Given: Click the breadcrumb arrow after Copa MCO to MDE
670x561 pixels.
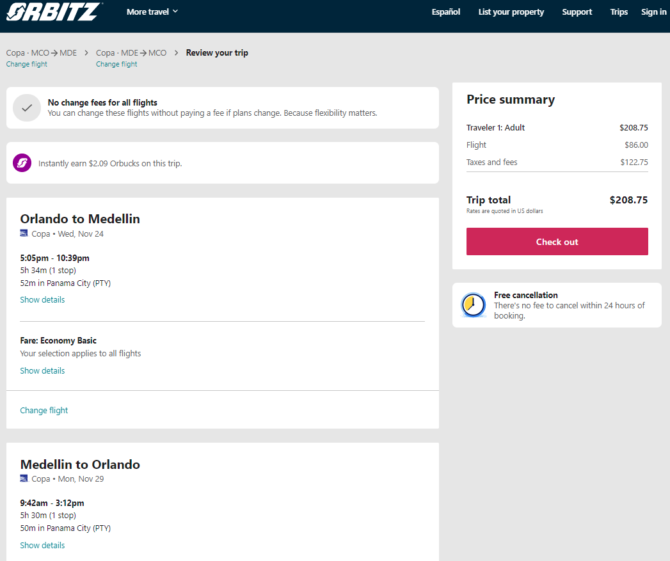Looking at the screenshot, I should (86, 53).
